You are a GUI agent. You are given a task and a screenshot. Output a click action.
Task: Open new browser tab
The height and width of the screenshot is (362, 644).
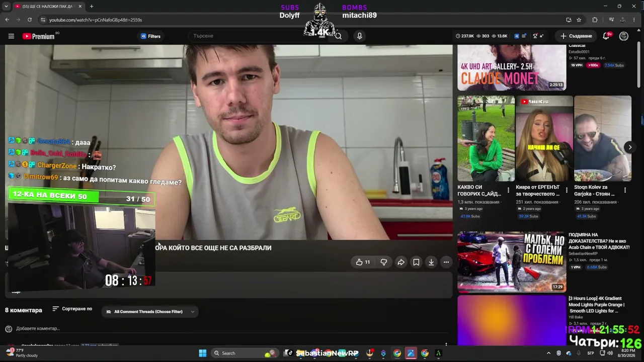click(92, 6)
